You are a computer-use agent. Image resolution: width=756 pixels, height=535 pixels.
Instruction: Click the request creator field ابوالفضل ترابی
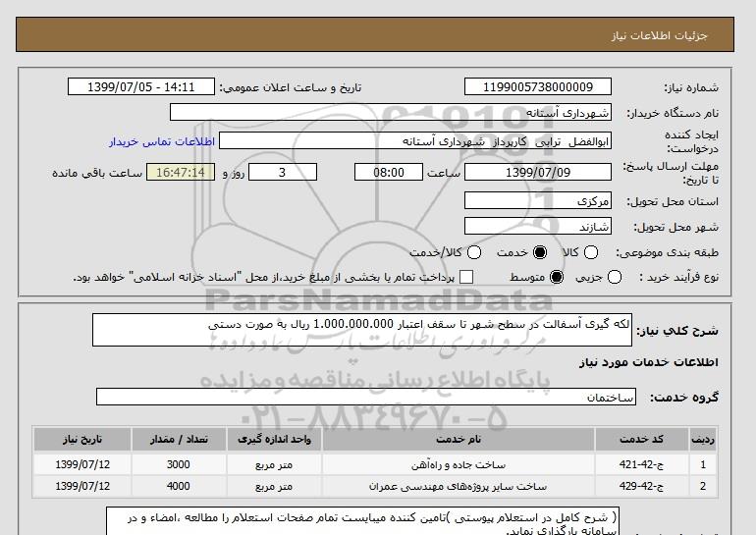[415, 141]
